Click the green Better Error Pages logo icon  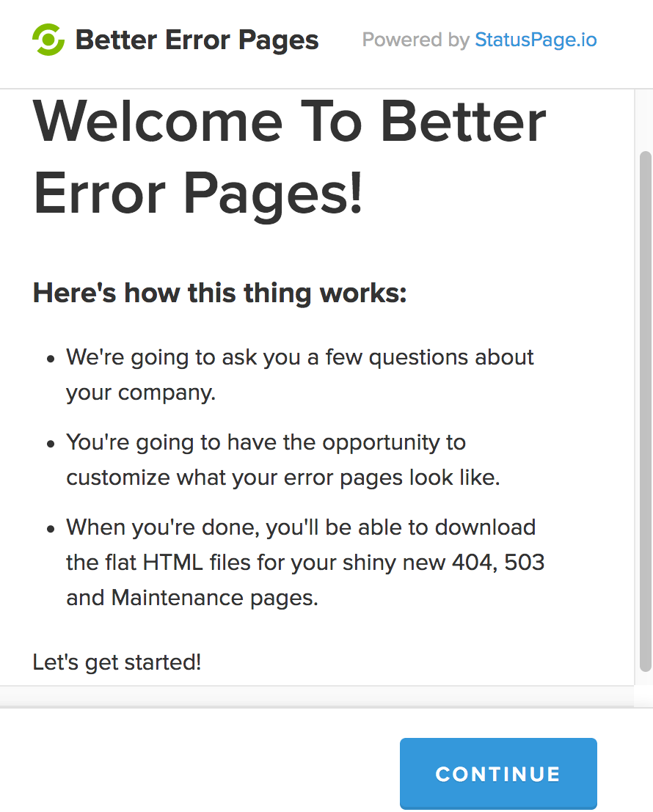coord(48,40)
